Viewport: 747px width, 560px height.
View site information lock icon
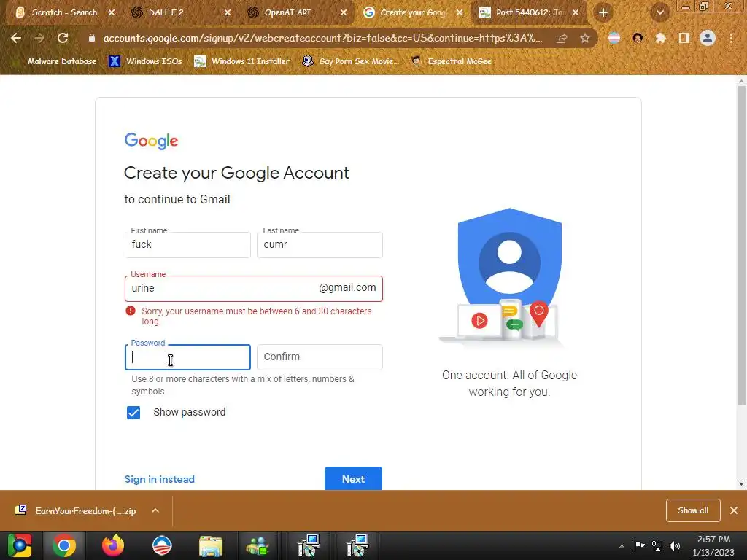click(x=91, y=38)
